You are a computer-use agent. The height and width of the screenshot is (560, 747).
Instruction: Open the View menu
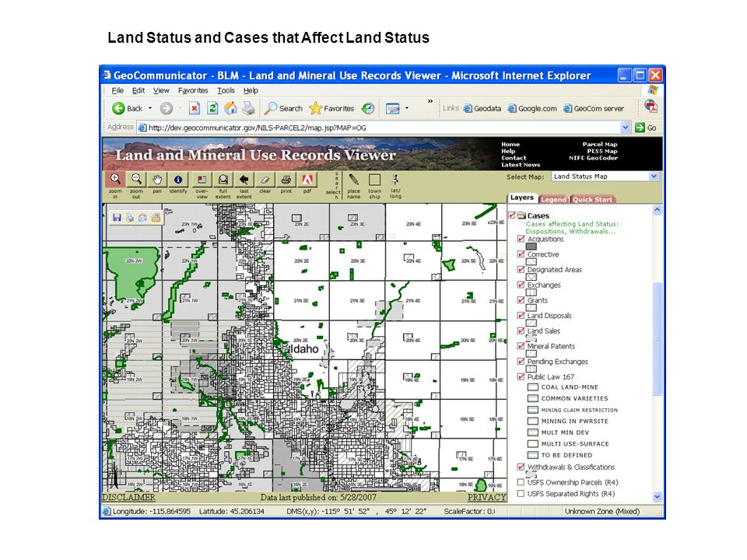coord(161,90)
